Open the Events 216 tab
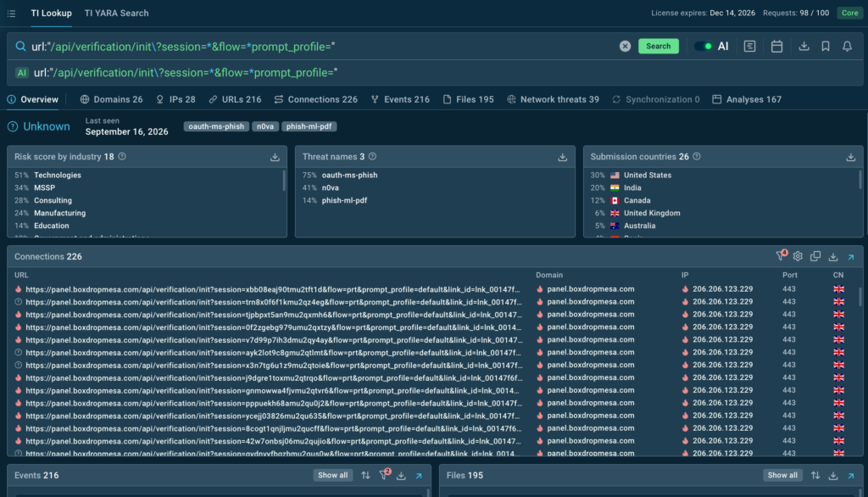Screen dimensions: 868x497 pos(400,100)
